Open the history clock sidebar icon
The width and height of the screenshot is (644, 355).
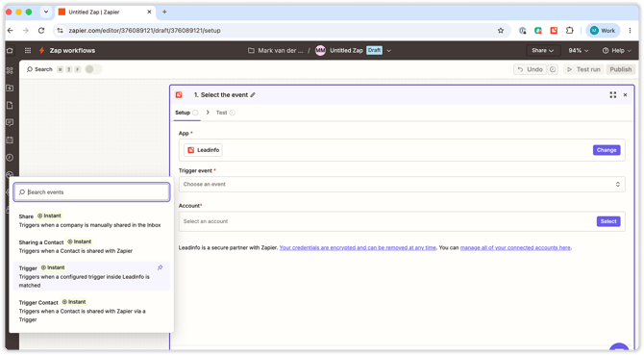[10, 158]
